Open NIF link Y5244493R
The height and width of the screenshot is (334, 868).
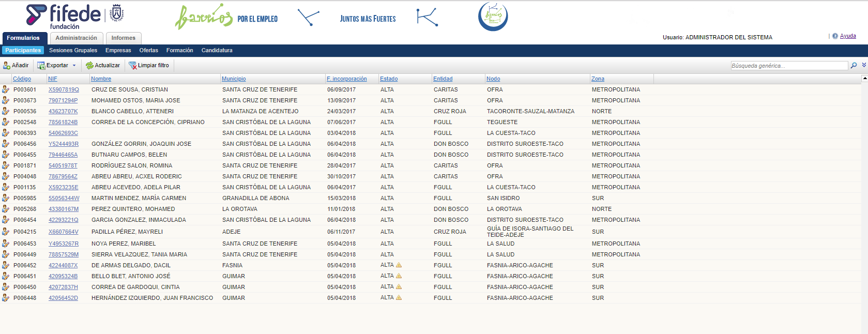(64, 144)
